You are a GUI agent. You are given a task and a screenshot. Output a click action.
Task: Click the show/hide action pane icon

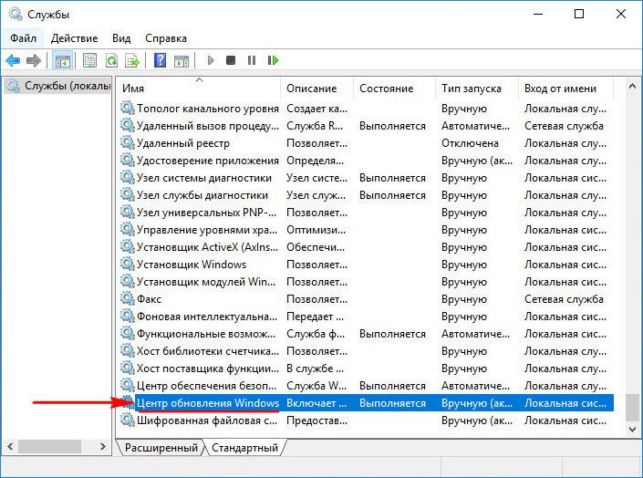[181, 61]
